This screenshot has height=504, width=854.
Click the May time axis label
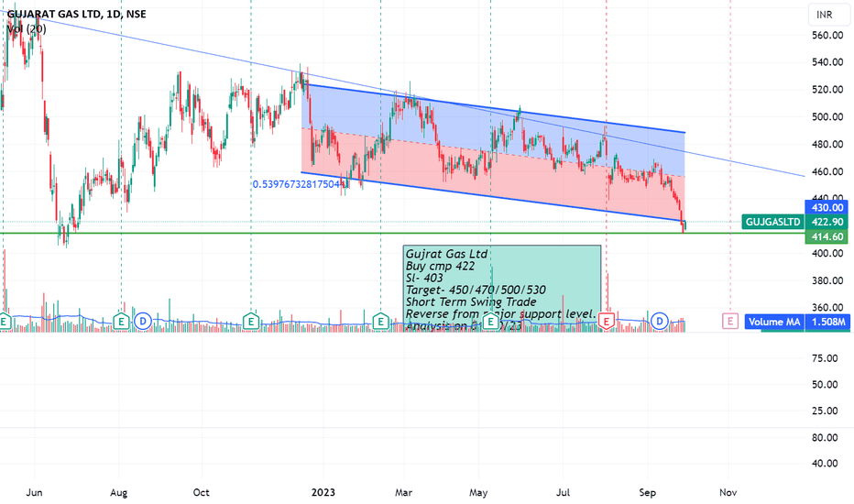[x=478, y=493]
